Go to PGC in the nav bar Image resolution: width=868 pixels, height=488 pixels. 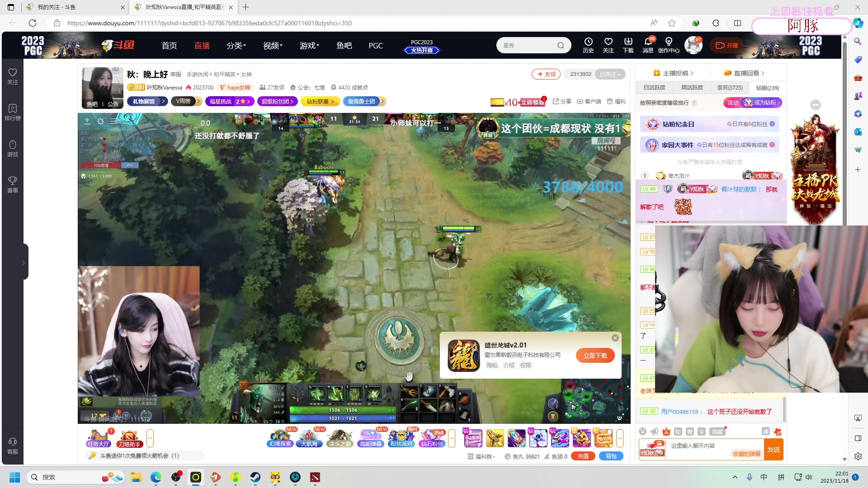tap(376, 45)
